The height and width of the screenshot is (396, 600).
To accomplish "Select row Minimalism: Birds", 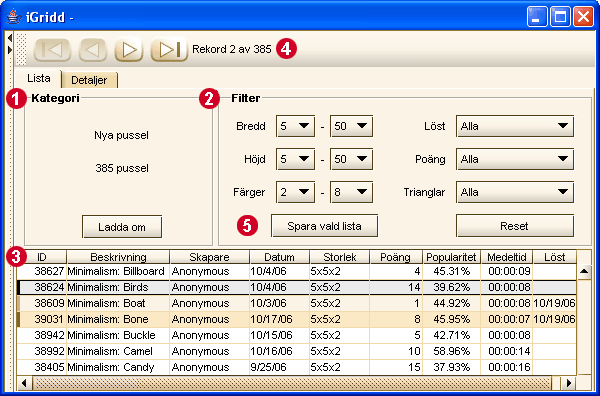I will (x=297, y=287).
